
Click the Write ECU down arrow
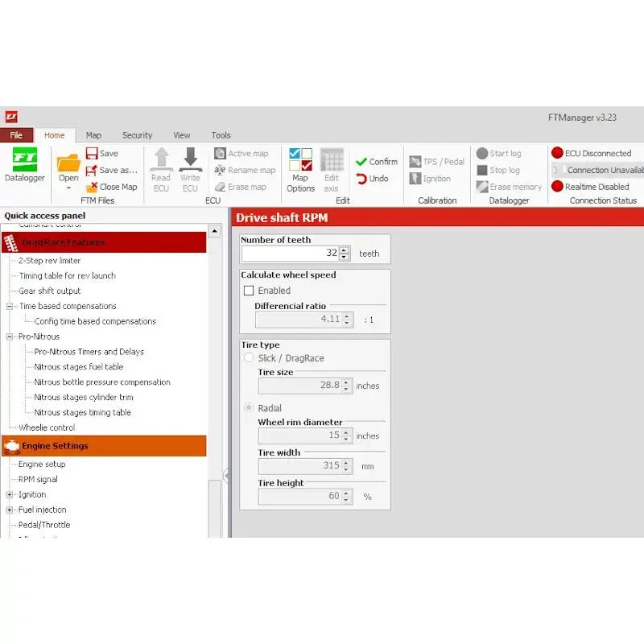click(x=190, y=159)
